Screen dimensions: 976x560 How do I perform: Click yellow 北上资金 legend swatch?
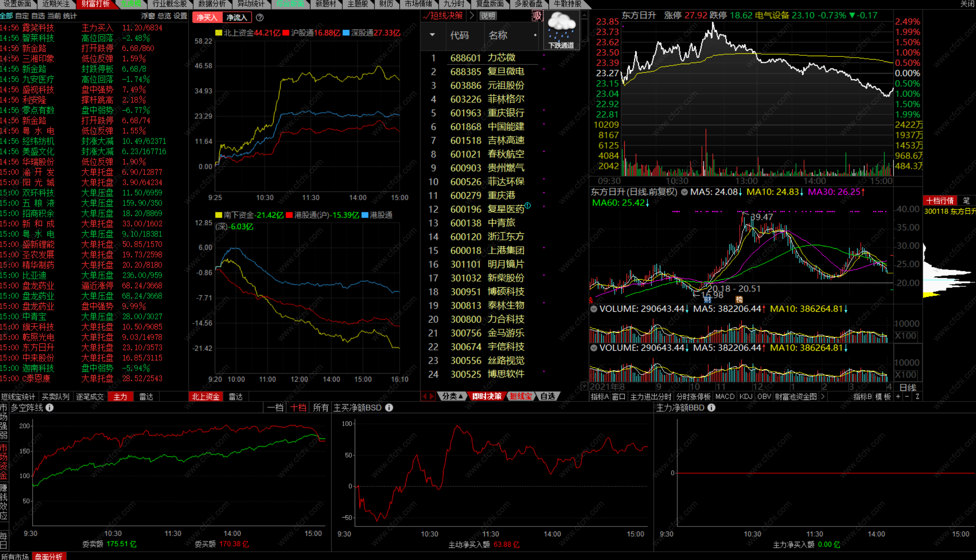[x=219, y=33]
